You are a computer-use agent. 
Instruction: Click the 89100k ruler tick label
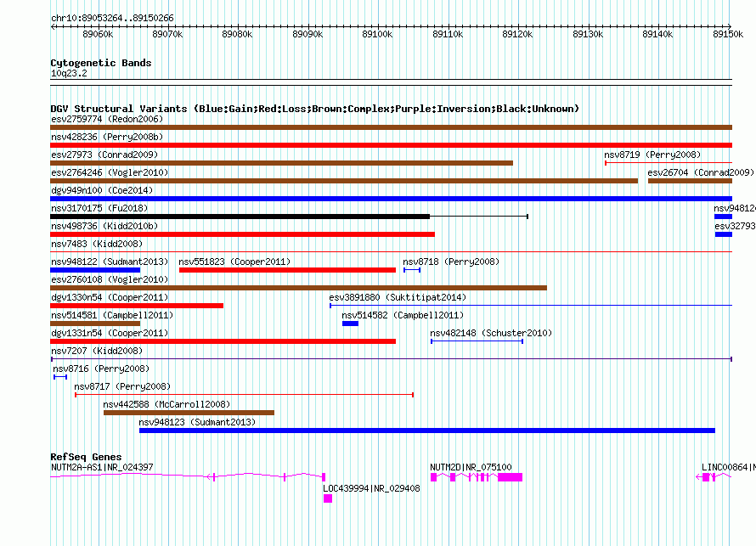(377, 34)
